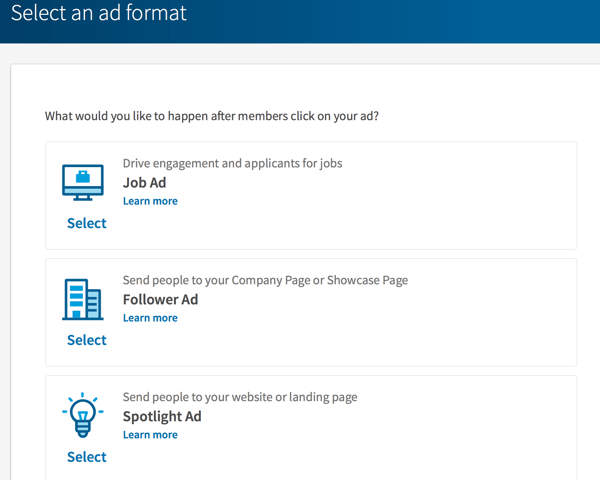600x480 pixels.
Task: Open Learn more for Job Ad
Action: (x=150, y=201)
